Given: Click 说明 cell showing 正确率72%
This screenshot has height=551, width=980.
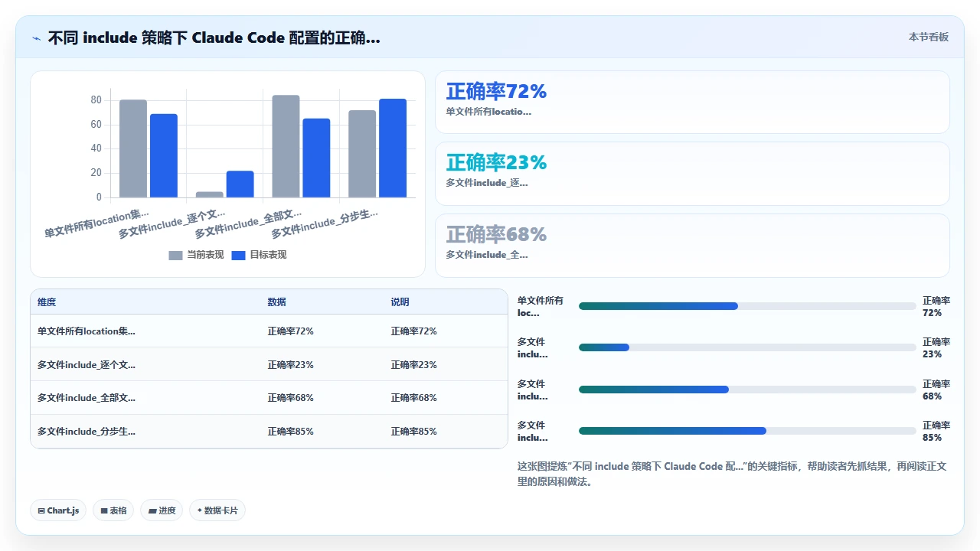Looking at the screenshot, I should point(413,331).
